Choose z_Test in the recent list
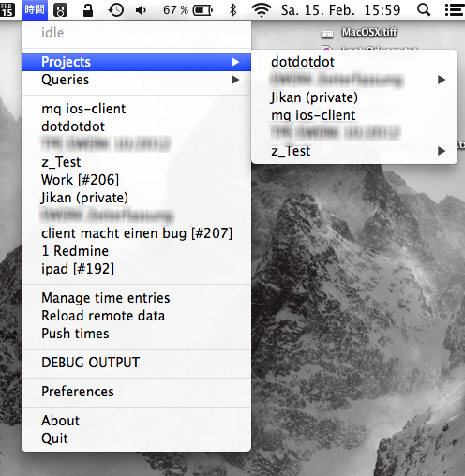This screenshot has height=476, width=465. pyautogui.click(x=136, y=162)
